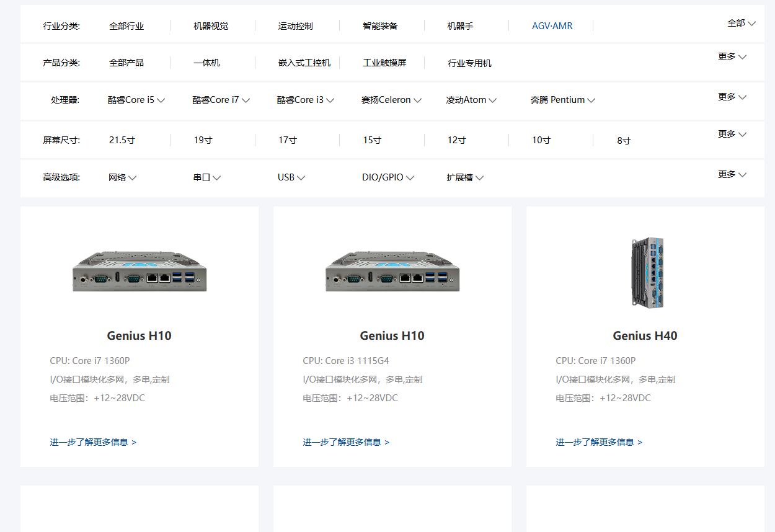Open the 酷睿Core i3 dropdown
The image size is (775, 532).
pos(306,100)
